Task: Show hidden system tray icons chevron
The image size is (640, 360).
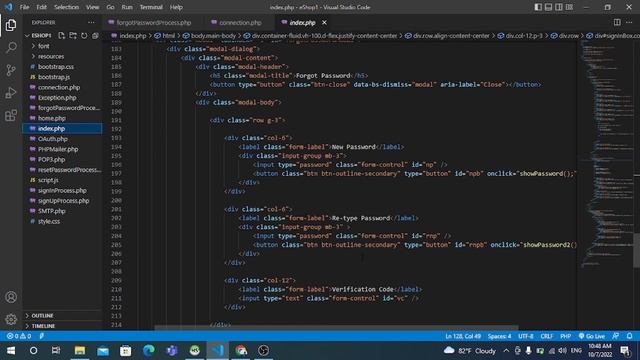Action: click(x=506, y=351)
